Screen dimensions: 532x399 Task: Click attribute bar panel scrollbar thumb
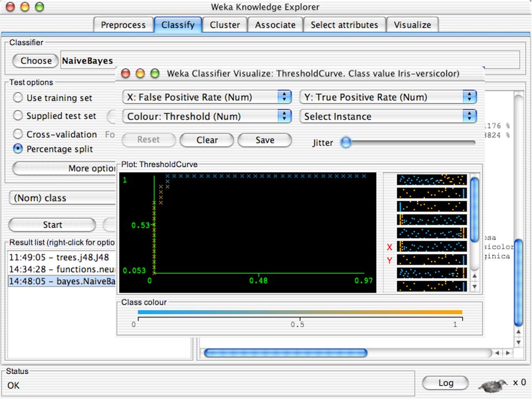pos(475,211)
